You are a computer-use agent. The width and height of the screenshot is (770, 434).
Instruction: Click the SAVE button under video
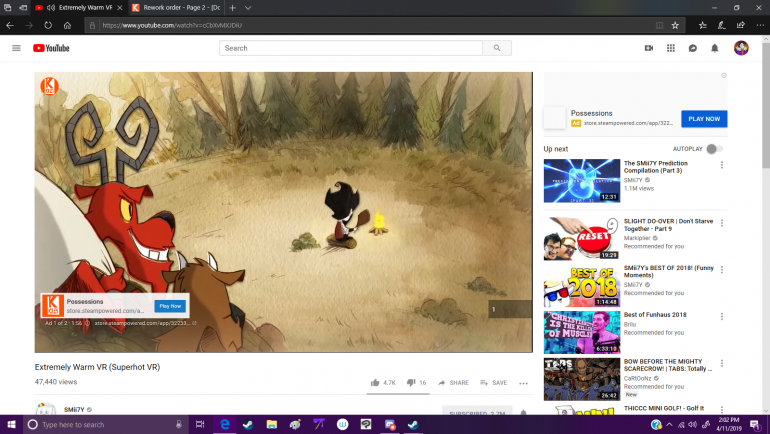494,382
